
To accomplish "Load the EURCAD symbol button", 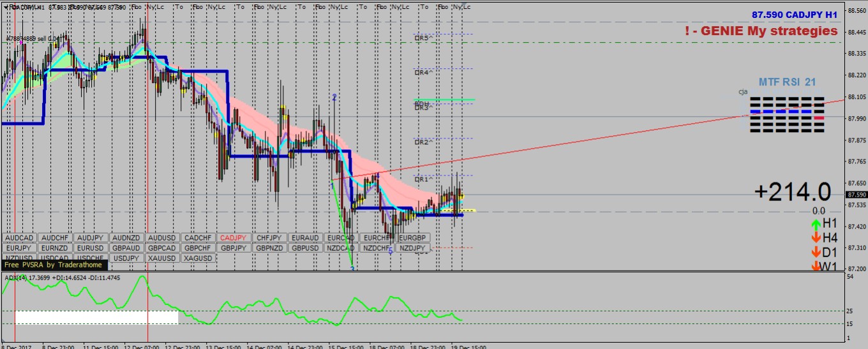I will [x=341, y=237].
